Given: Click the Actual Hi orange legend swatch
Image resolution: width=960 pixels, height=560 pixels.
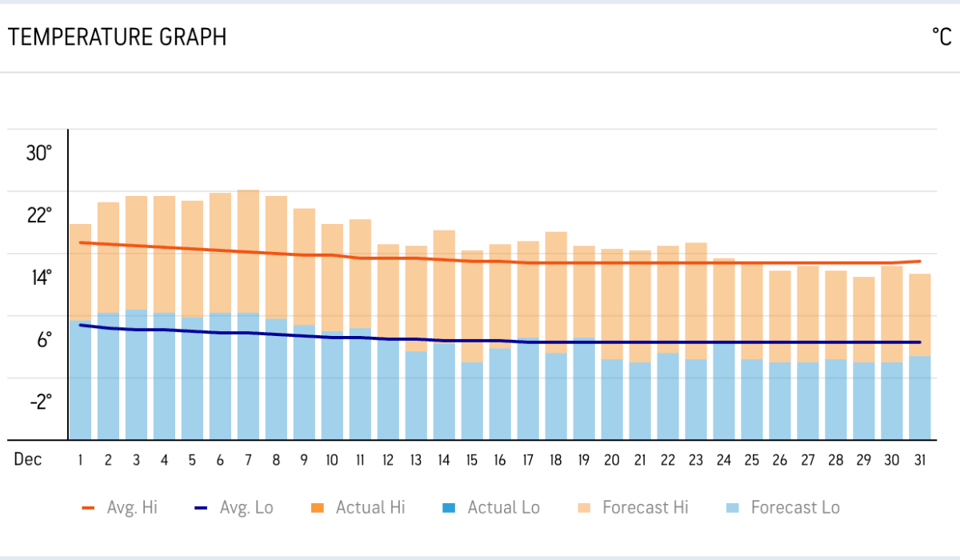Looking at the screenshot, I should pyautogui.click(x=318, y=507).
